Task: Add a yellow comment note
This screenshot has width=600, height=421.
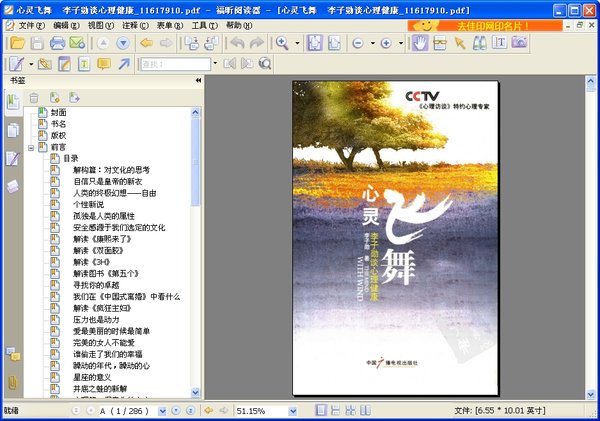Action: click(104, 64)
